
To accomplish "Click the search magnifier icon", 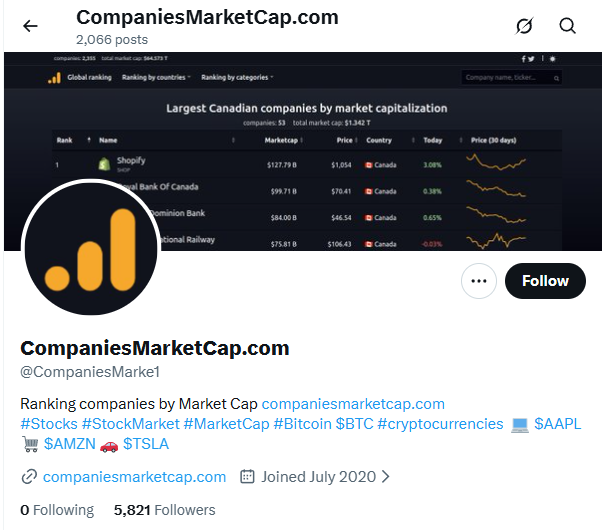I will coord(568,26).
